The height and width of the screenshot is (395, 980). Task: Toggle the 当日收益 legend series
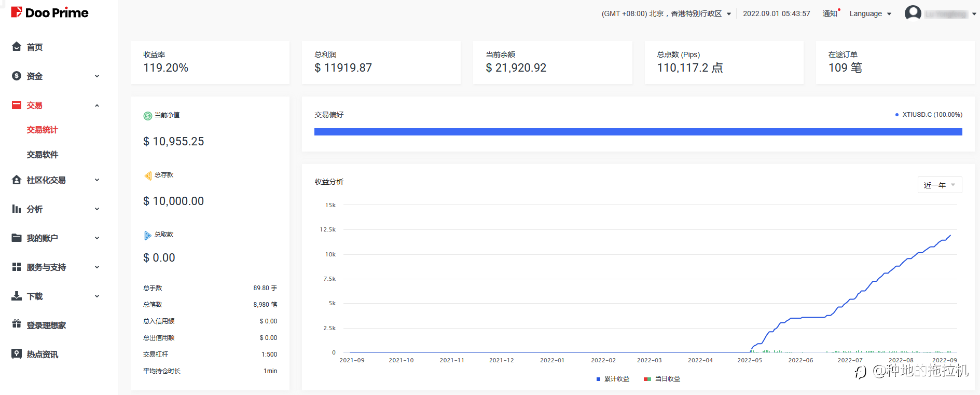tap(662, 379)
